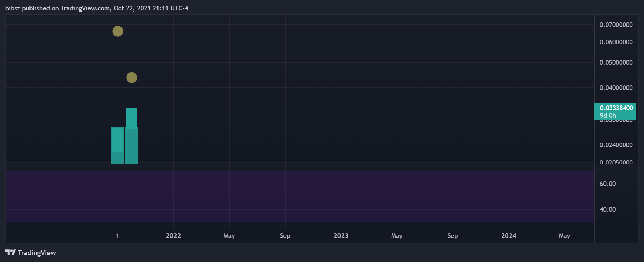Click the 2024 label on time axis
Screen dimensions: 644x262
[508, 236]
